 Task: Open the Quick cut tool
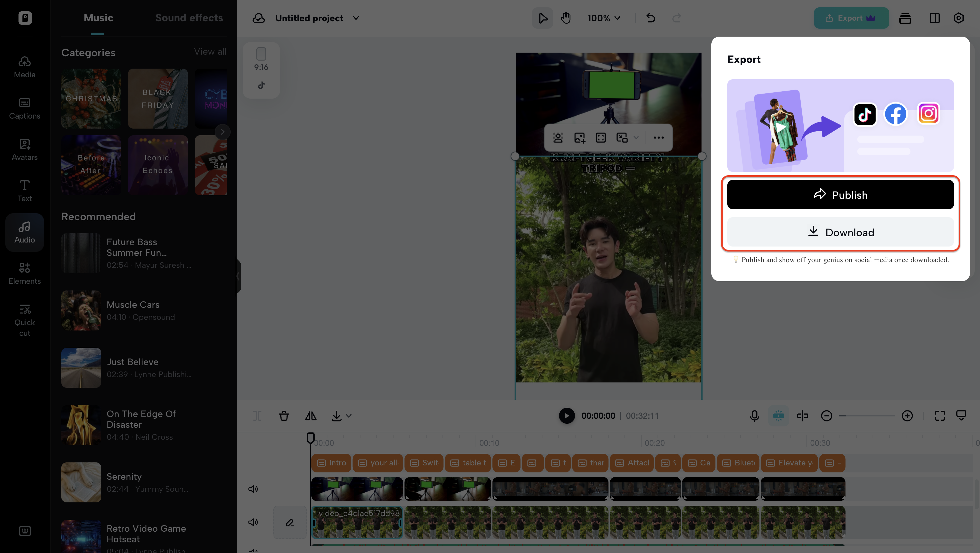24,319
